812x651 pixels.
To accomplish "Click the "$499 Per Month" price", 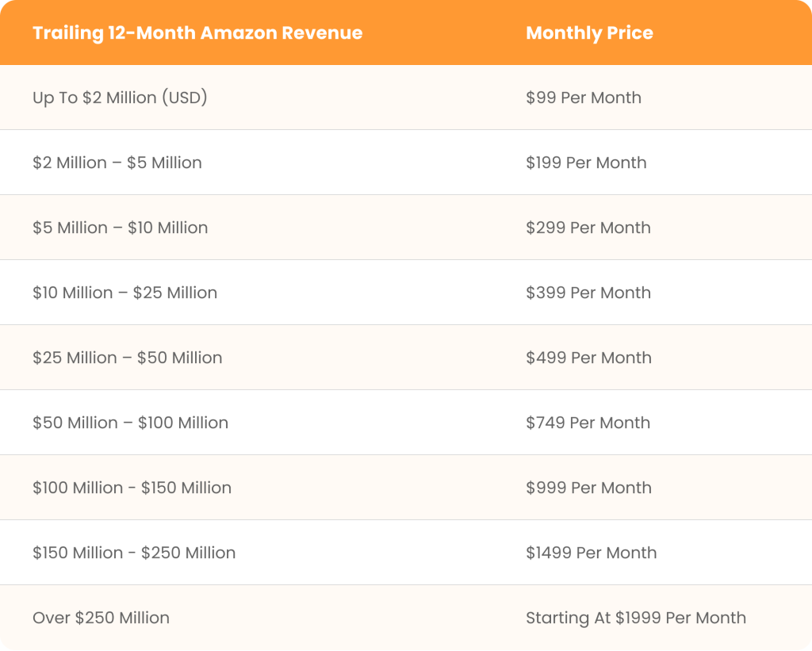I will 588,358.
